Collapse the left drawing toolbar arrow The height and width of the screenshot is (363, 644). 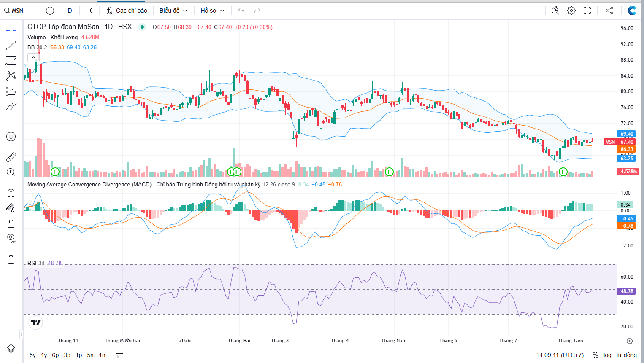(x=21, y=335)
